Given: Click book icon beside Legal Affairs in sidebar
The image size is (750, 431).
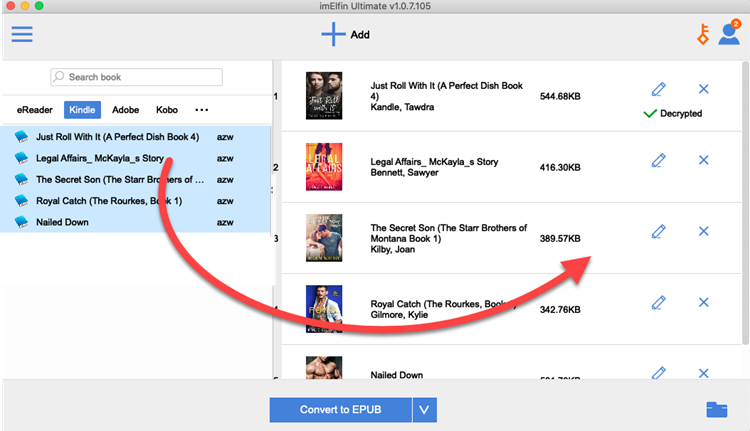Looking at the screenshot, I should 21,158.
